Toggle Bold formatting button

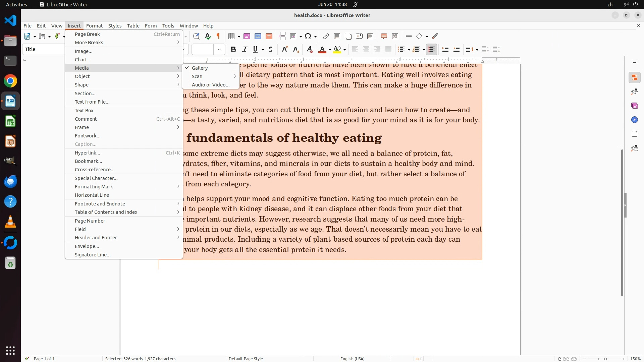point(233,49)
